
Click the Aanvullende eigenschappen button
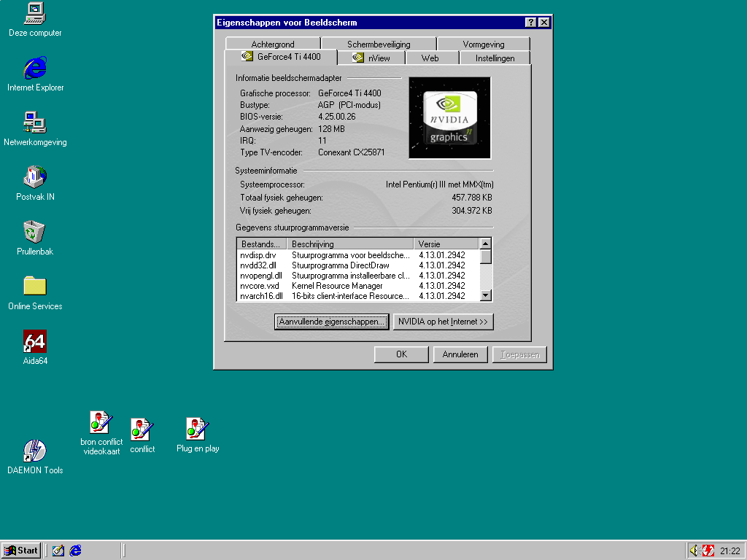tap(332, 322)
